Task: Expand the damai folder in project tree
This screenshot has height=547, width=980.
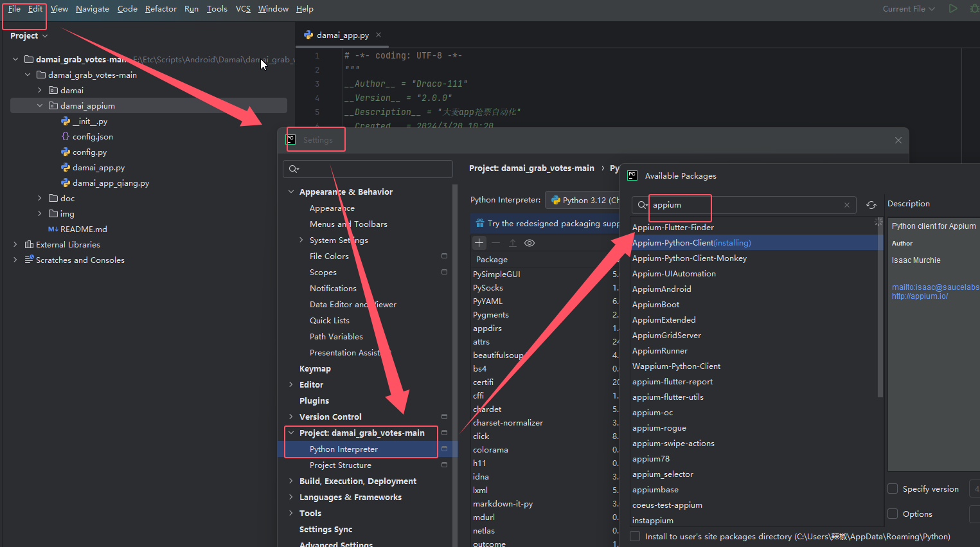Action: coord(40,90)
